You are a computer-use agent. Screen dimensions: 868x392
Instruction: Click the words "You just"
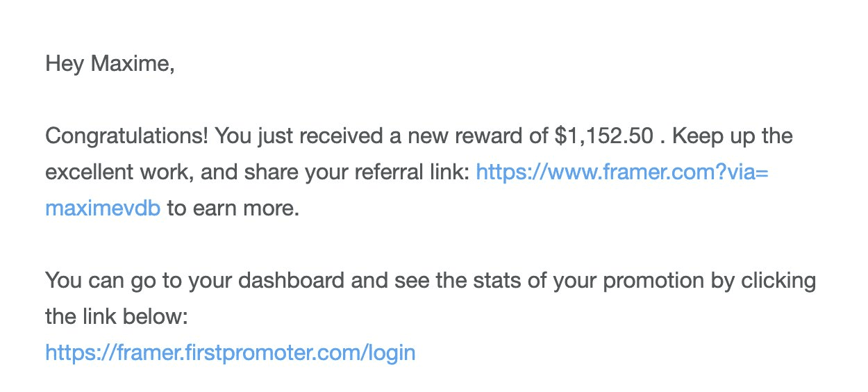tap(246, 136)
